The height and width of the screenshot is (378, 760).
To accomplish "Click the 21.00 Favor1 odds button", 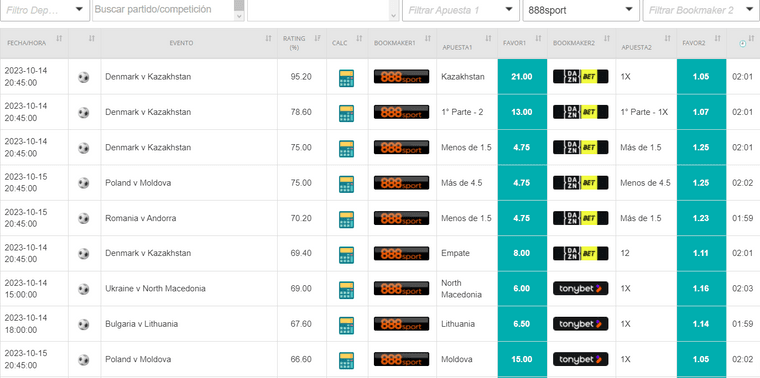I will (522, 77).
